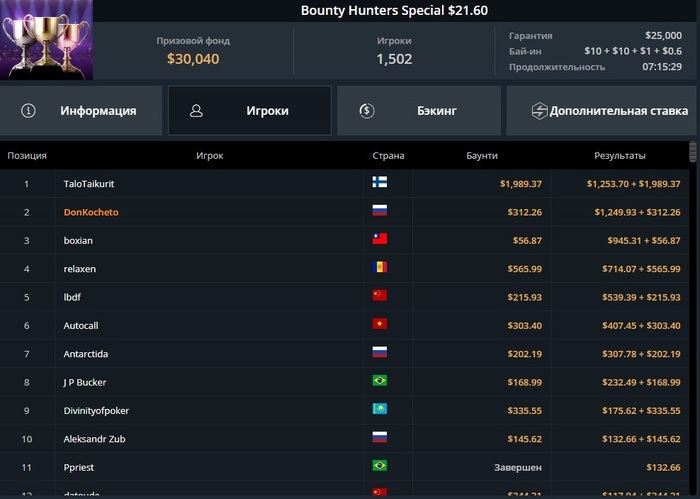The width and height of the screenshot is (700, 499).
Task: Sort by the Страна column header
Action: [388, 156]
